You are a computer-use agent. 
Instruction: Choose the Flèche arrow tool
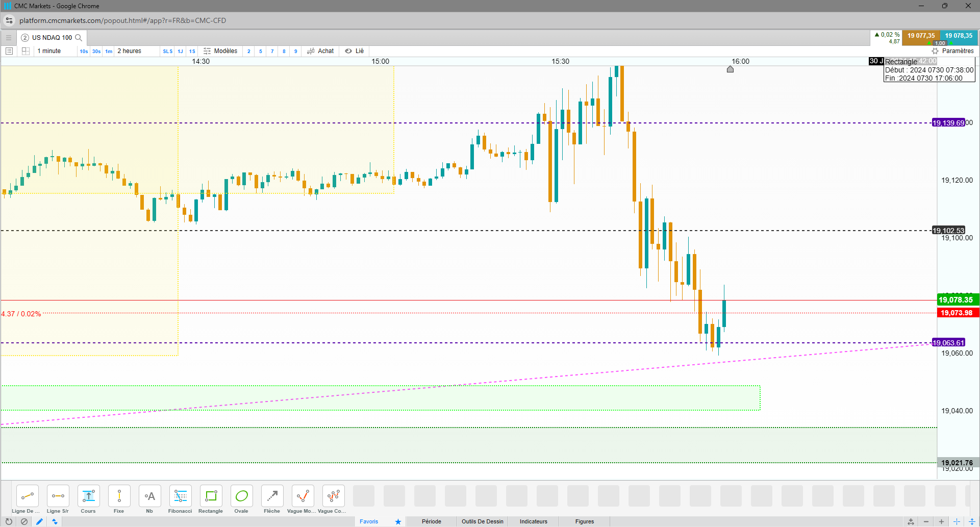(x=272, y=499)
